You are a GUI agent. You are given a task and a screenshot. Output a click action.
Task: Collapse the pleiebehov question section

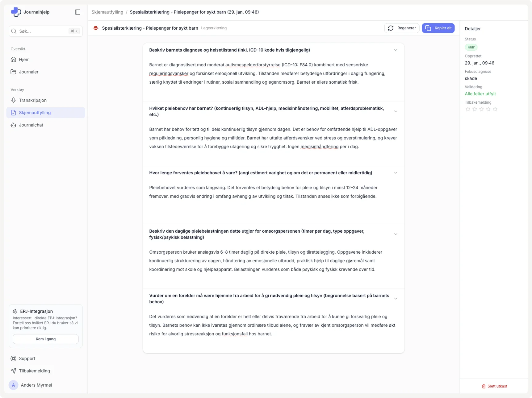[396, 111]
